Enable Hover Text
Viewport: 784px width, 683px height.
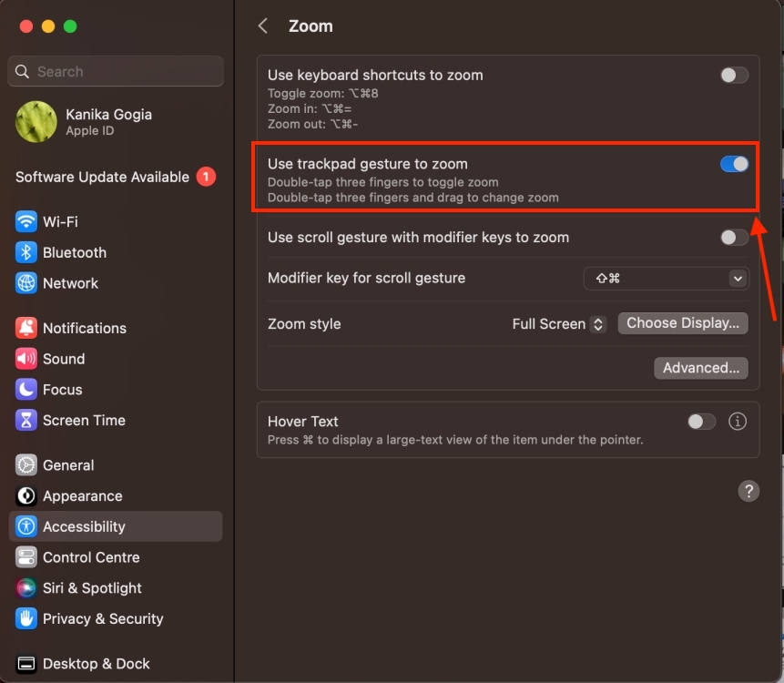(x=701, y=422)
